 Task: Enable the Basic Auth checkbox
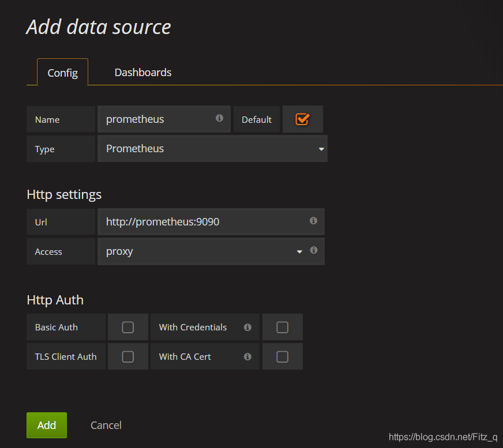[127, 327]
